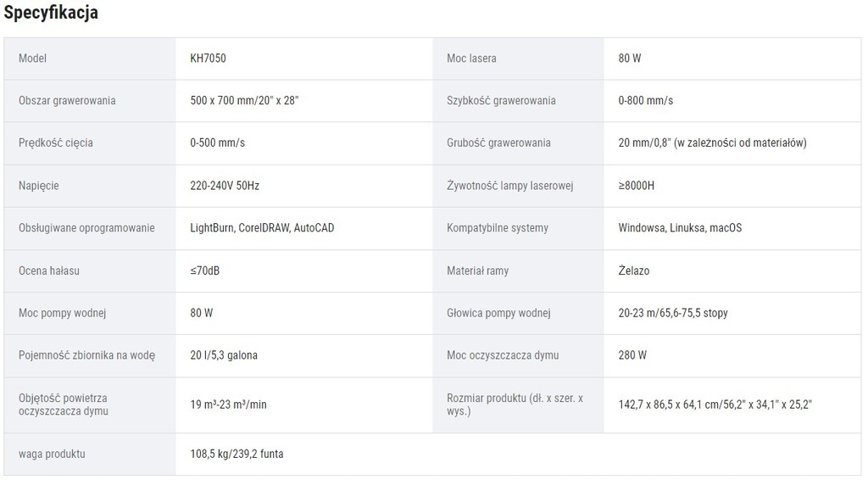The width and height of the screenshot is (868, 480).
Task: Select the Windowsa, Linuksa, macOS value
Action: [x=680, y=227]
